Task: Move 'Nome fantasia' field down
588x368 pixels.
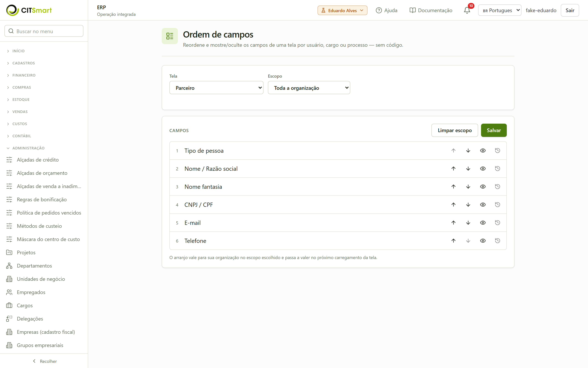Action: (468, 187)
